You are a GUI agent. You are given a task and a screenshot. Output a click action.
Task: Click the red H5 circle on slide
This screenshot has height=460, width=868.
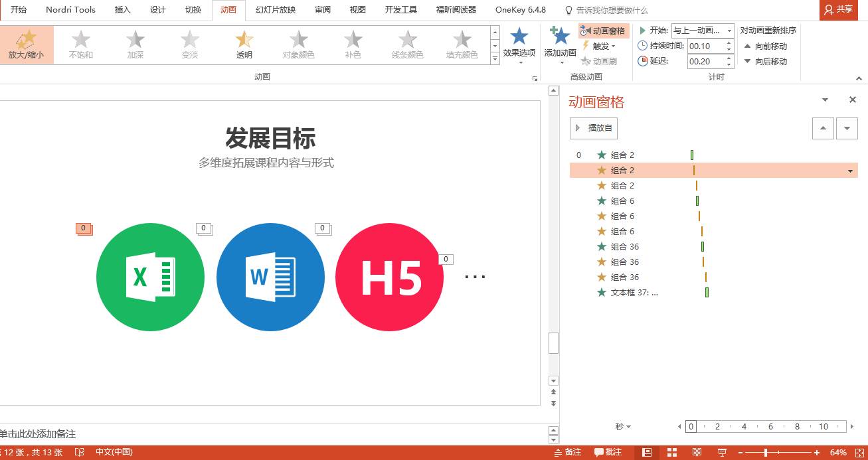389,277
